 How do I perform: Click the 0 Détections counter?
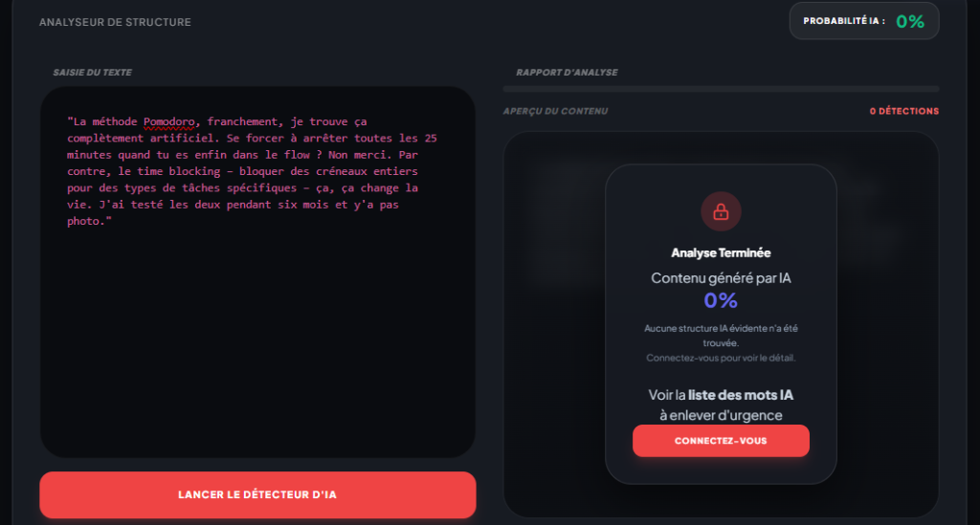tap(903, 111)
